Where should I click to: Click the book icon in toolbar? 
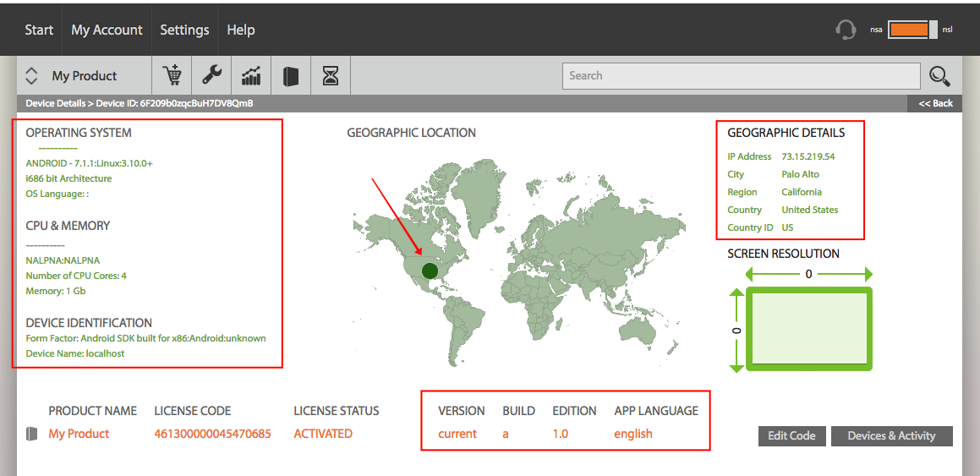[291, 76]
